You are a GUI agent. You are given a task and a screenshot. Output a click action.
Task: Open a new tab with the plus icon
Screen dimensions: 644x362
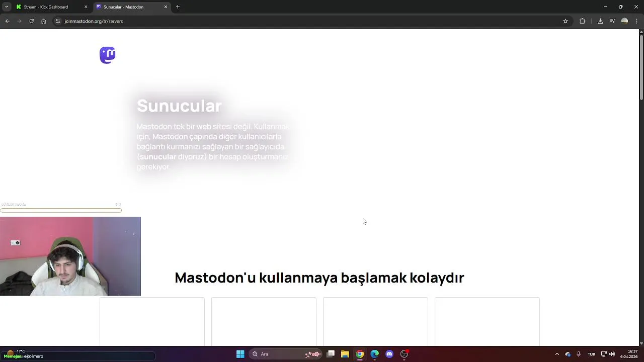pos(178,7)
